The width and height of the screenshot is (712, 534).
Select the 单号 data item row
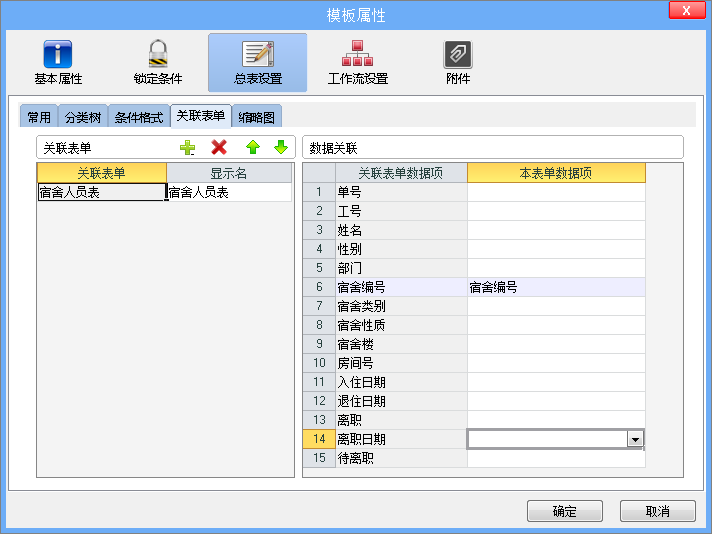tap(401, 192)
